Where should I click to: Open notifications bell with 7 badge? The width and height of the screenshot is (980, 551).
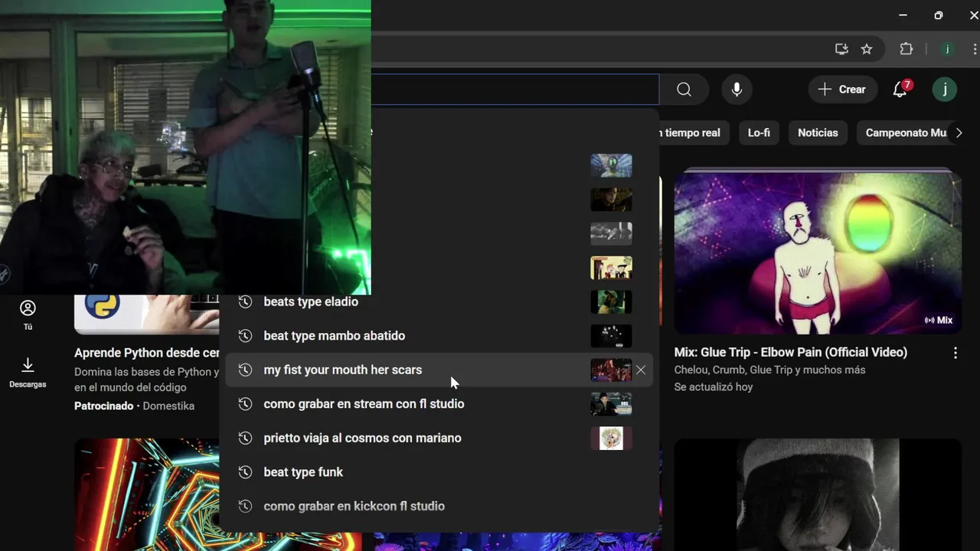coord(901,89)
